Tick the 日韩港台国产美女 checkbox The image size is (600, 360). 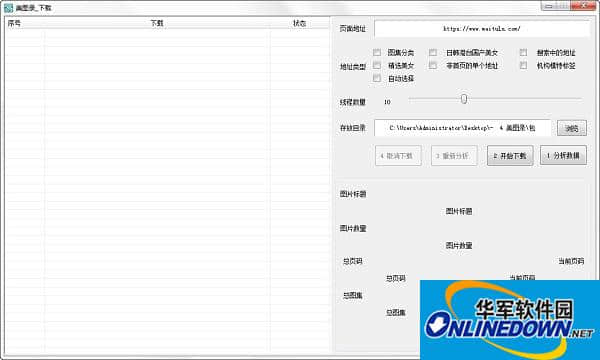coord(433,52)
